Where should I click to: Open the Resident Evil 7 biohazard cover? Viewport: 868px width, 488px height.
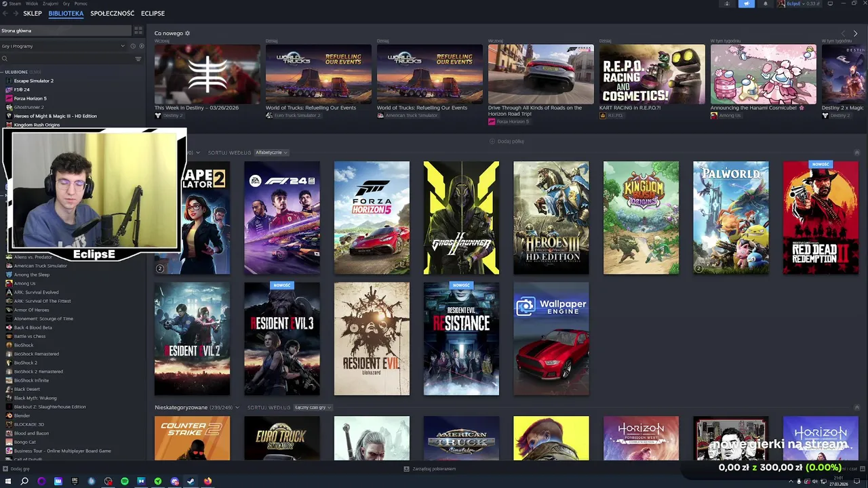372,339
